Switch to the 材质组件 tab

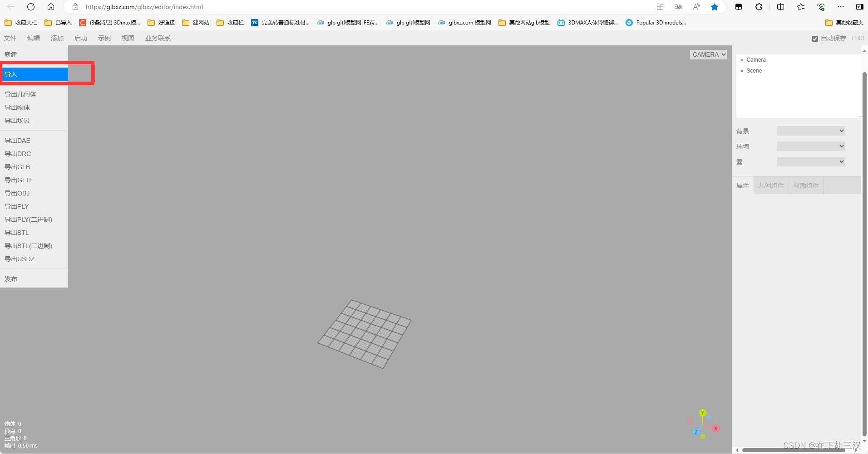point(806,186)
